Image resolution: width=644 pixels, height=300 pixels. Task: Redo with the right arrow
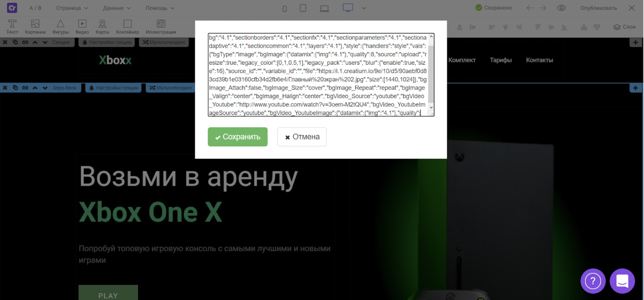pos(543,8)
